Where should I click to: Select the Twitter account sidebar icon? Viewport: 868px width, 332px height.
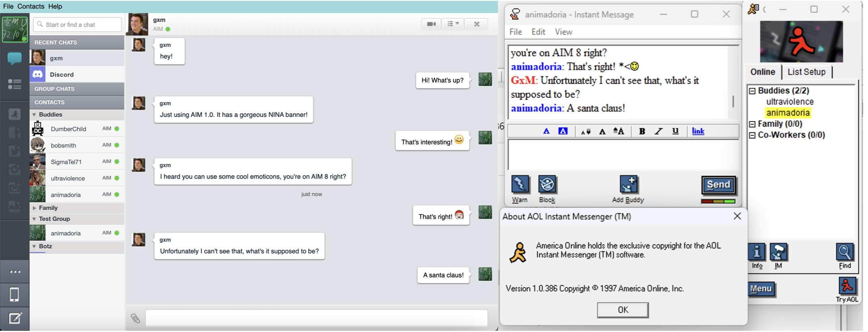click(x=15, y=151)
